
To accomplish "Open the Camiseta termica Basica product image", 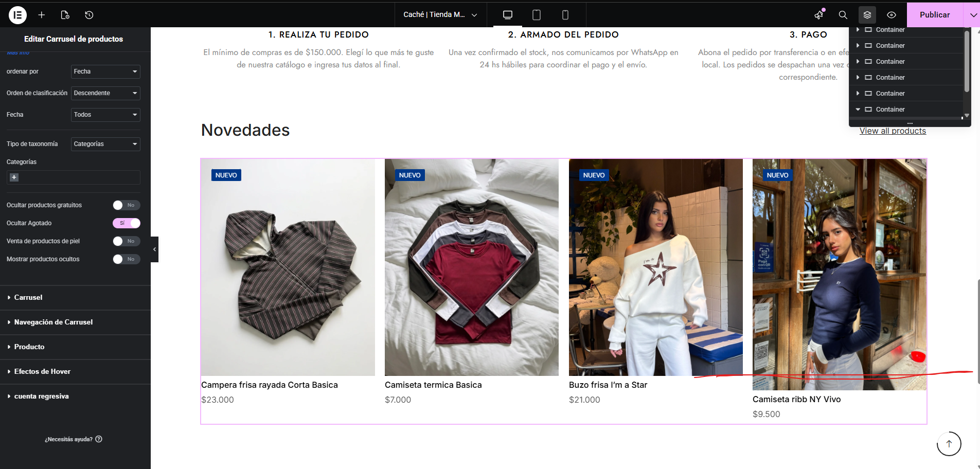I will point(472,267).
